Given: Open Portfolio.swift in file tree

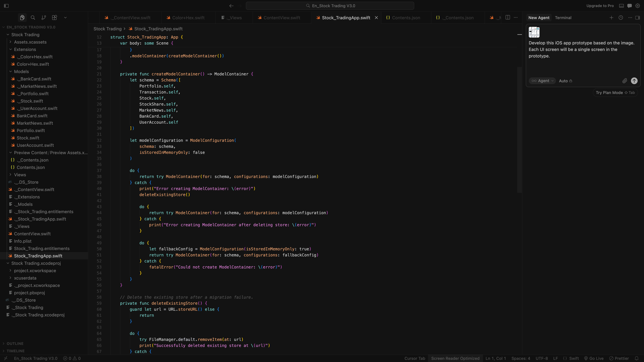Looking at the screenshot, I should pos(44,130).
